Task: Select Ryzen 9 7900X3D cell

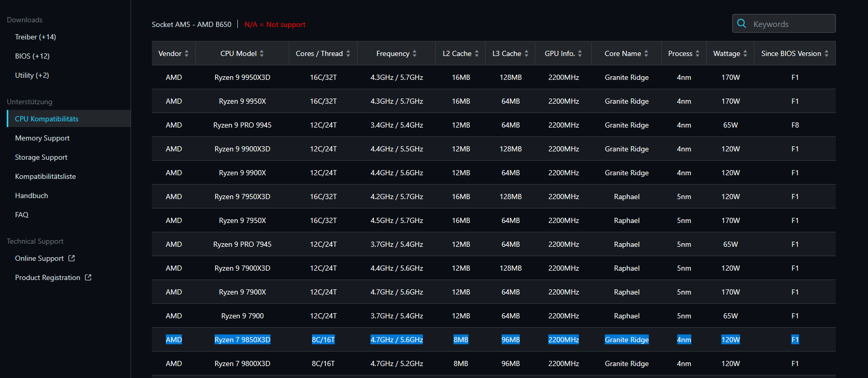Action: tap(243, 268)
